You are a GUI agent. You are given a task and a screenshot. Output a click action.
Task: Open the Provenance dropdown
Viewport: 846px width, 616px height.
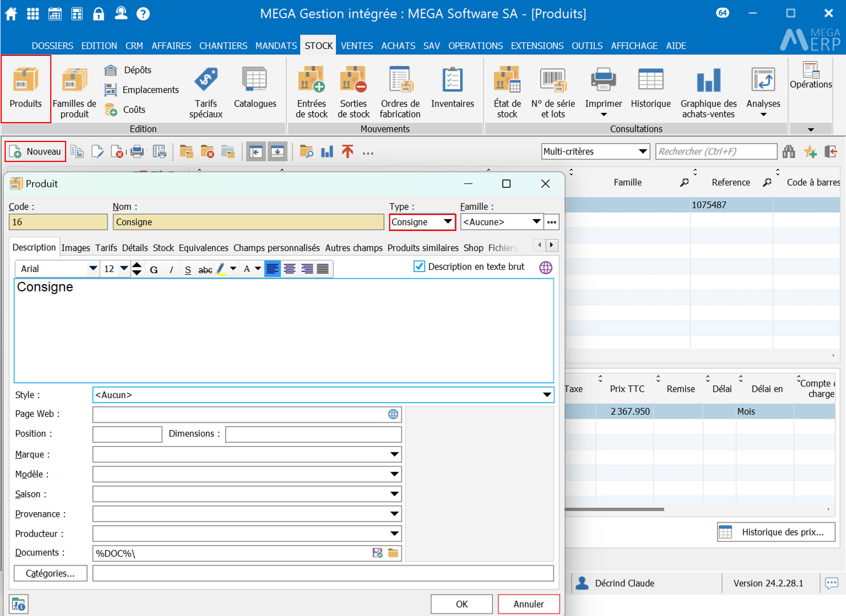394,514
